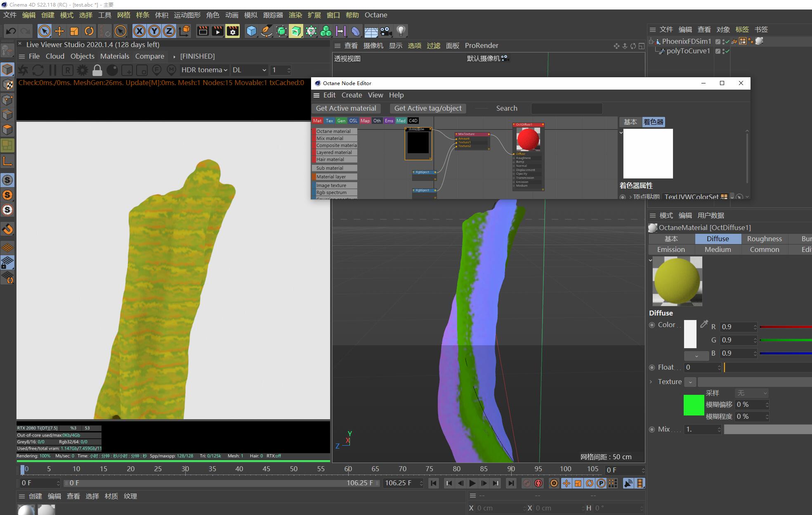This screenshot has height=515, width=812.
Task: Click the Cube primitive icon
Action: click(x=251, y=31)
